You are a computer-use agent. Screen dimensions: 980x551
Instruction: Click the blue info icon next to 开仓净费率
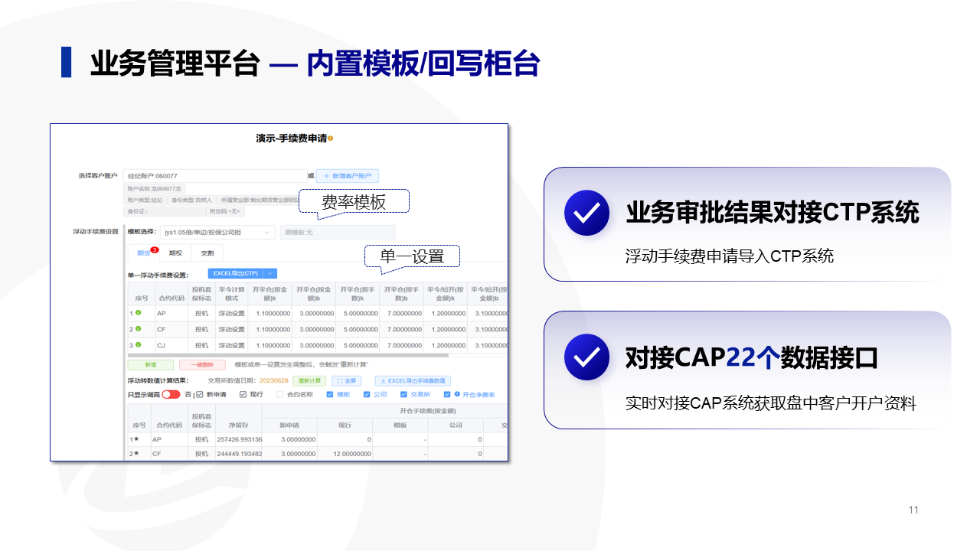(x=457, y=394)
